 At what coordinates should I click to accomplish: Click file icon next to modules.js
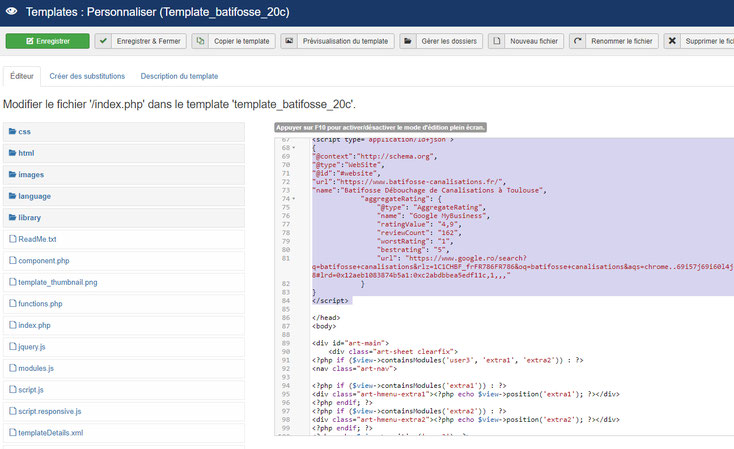13,368
